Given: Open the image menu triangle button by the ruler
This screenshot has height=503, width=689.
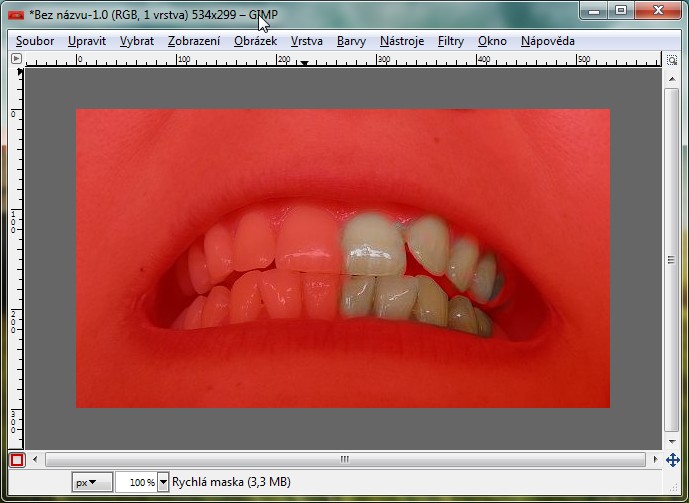Looking at the screenshot, I should [16, 58].
